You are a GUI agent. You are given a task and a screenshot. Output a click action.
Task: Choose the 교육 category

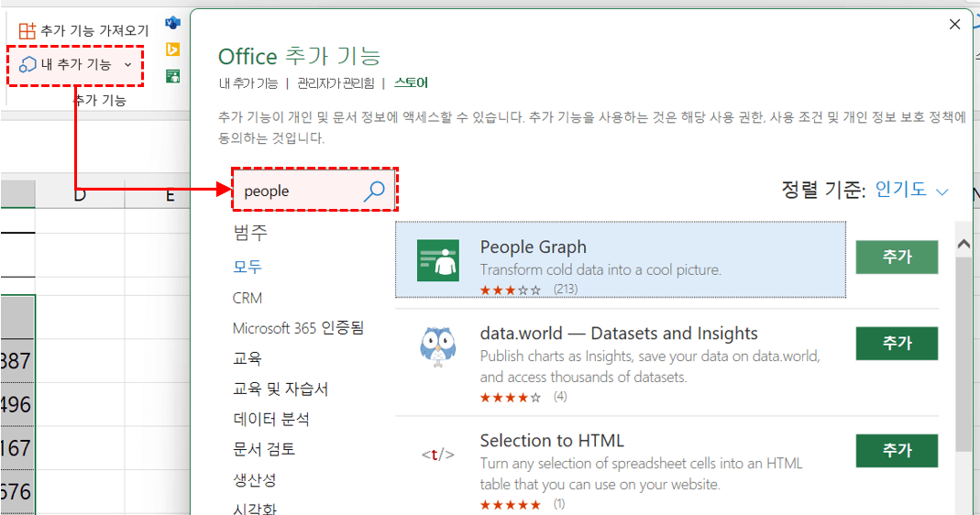pyautogui.click(x=247, y=358)
